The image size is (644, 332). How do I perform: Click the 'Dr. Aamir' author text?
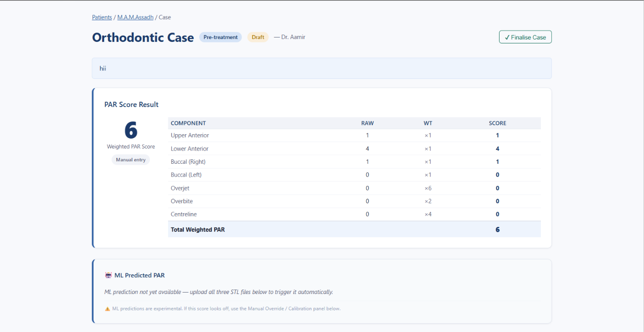293,37
